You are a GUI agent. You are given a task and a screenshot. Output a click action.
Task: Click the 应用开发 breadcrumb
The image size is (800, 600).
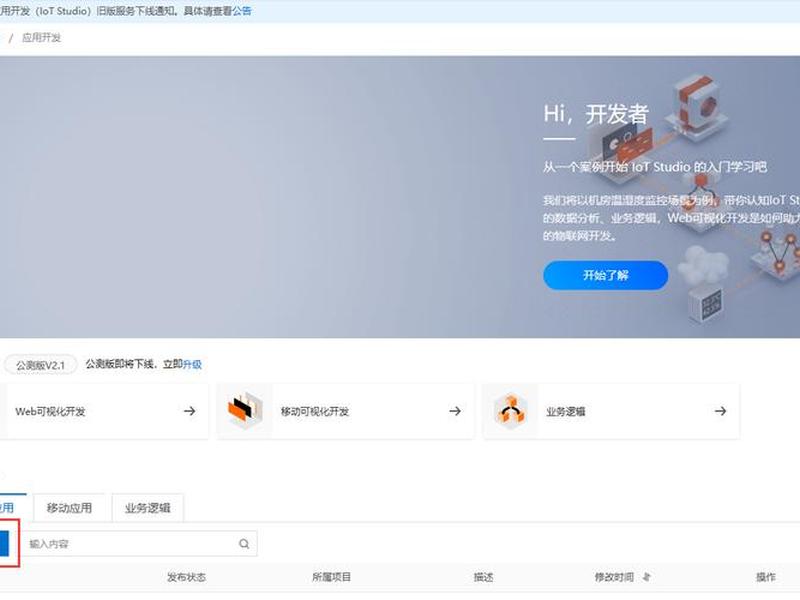point(41,38)
